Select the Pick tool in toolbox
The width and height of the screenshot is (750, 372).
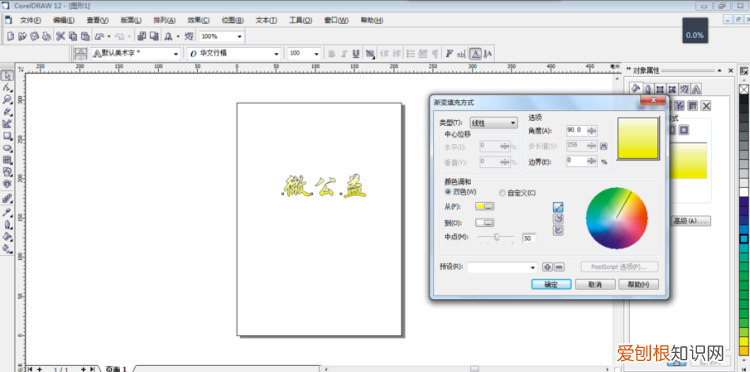coord(7,76)
